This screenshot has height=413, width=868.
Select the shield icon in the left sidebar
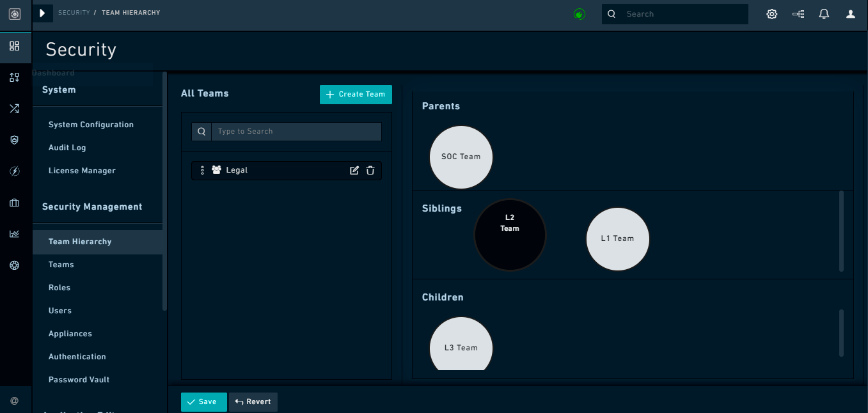[x=15, y=139]
